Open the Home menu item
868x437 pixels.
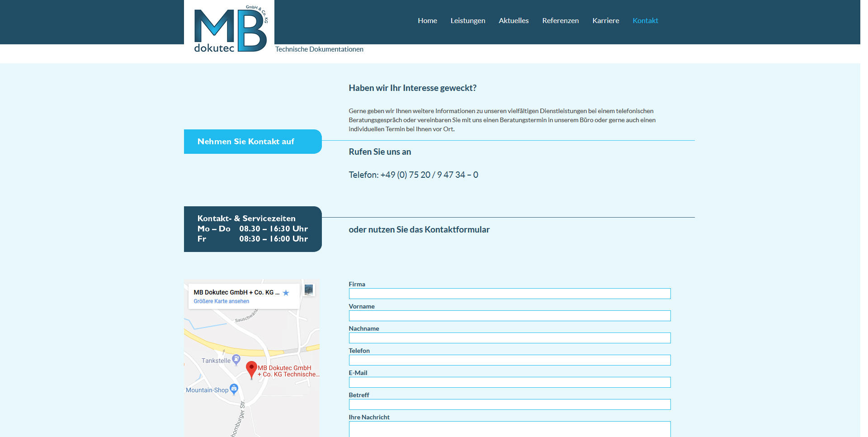point(427,21)
